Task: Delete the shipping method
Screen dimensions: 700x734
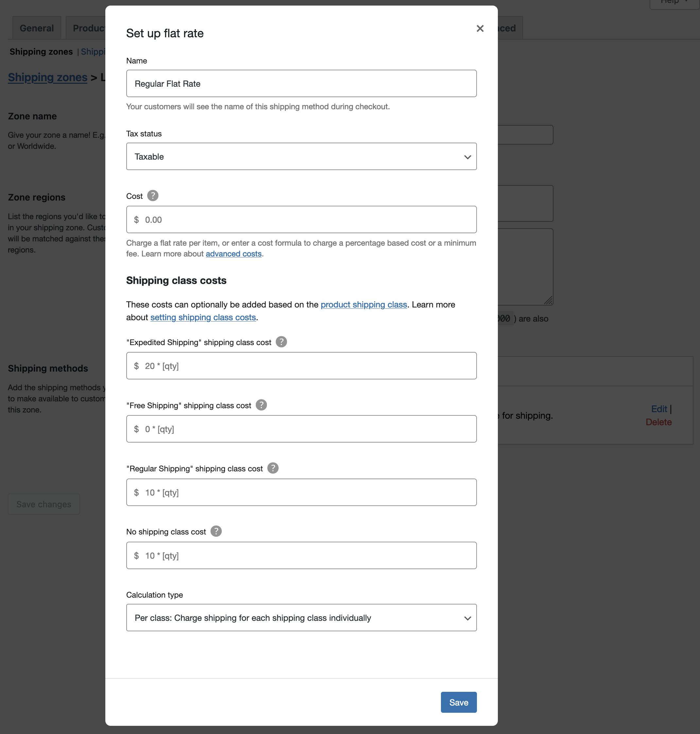Action: coord(658,422)
